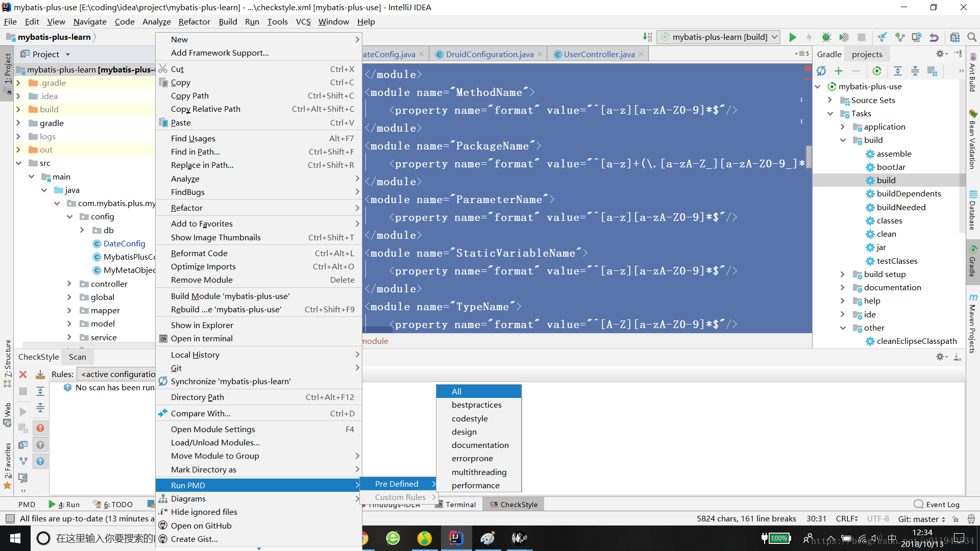Select 'errorprone' PMD ruleset
This screenshot has width=980, height=551.
(x=472, y=458)
